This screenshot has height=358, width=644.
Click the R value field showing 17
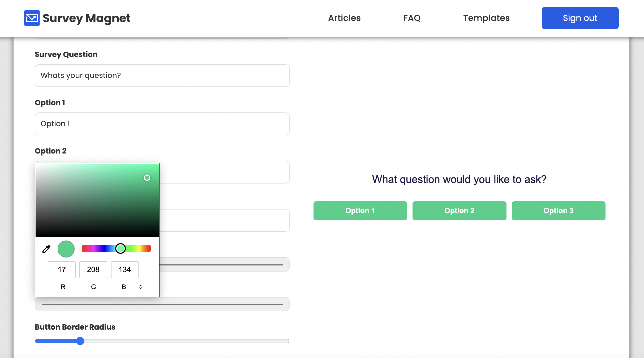tap(62, 270)
